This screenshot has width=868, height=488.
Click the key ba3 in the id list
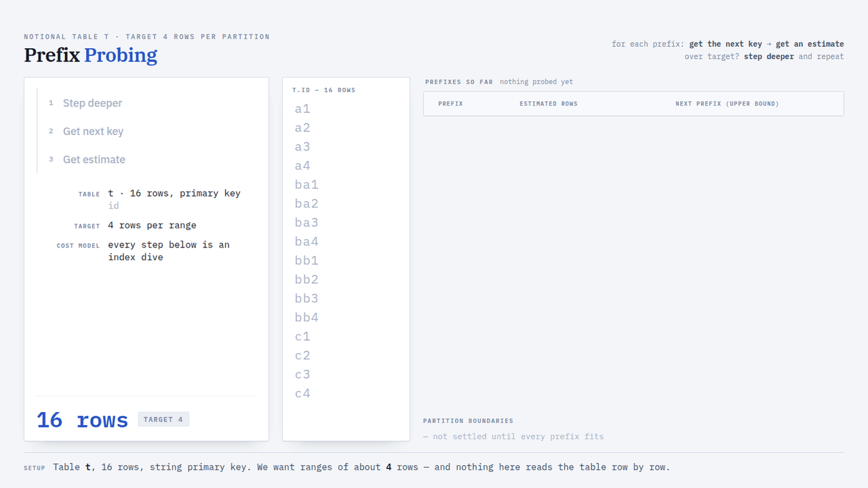point(307,222)
